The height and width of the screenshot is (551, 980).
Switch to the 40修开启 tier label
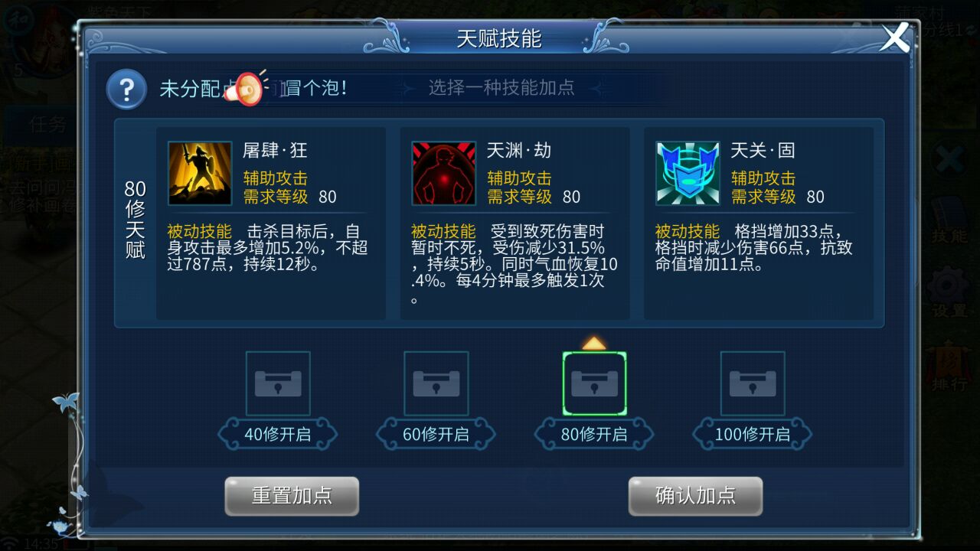click(x=278, y=434)
